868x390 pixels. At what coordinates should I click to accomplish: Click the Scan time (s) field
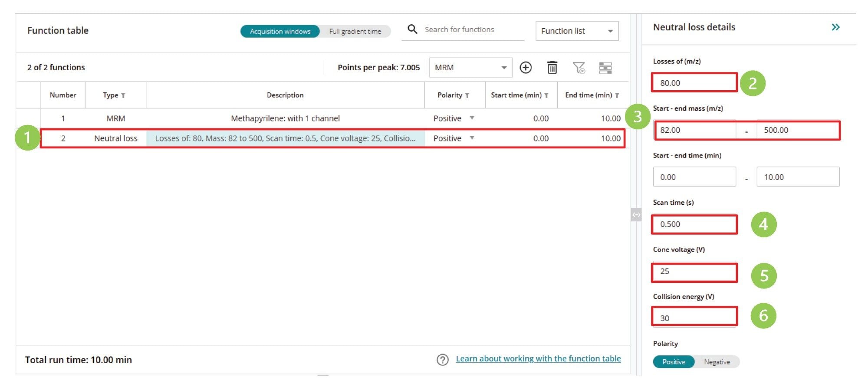694,224
